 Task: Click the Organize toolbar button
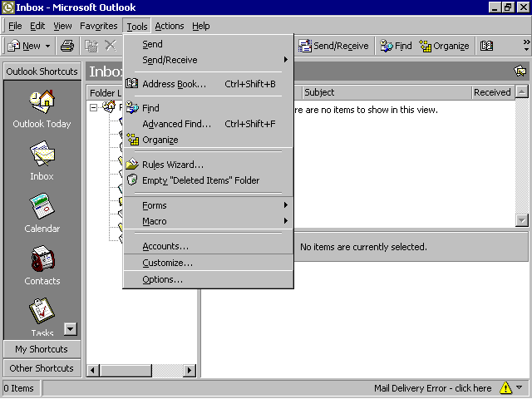[444, 46]
